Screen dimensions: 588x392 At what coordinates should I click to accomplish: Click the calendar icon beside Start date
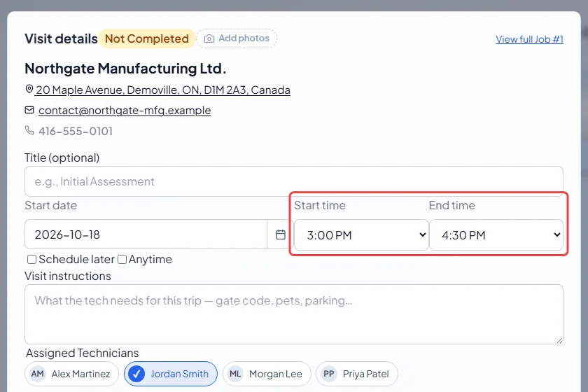[281, 234]
